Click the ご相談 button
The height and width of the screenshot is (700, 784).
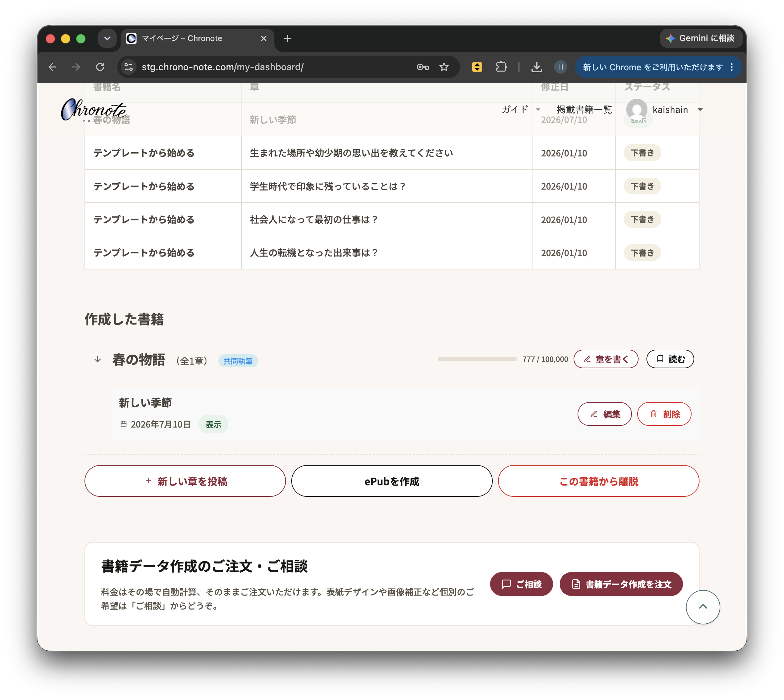pyautogui.click(x=521, y=583)
